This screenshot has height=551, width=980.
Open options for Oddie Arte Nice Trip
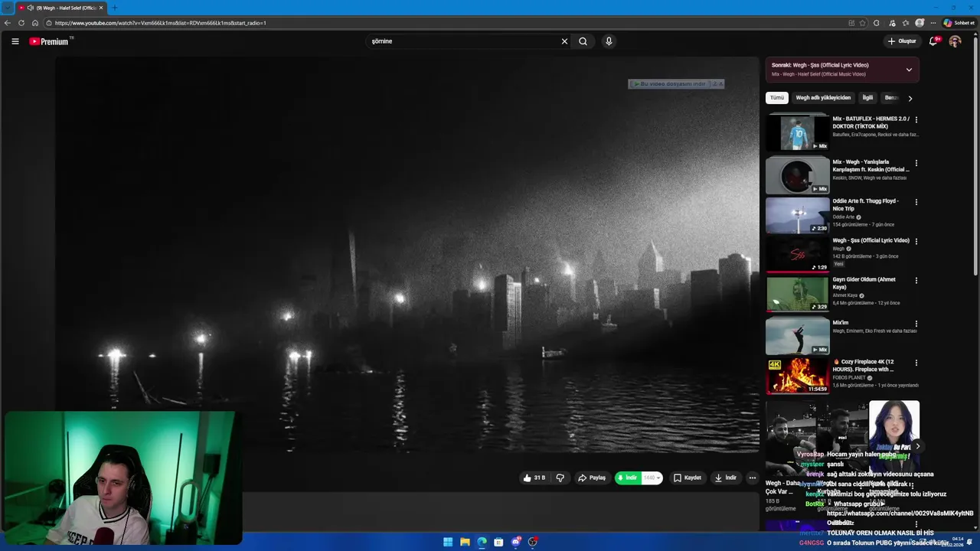(x=916, y=202)
